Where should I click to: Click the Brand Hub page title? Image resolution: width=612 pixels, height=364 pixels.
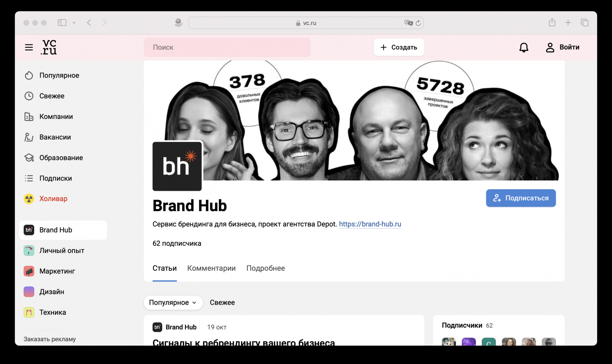click(x=190, y=206)
